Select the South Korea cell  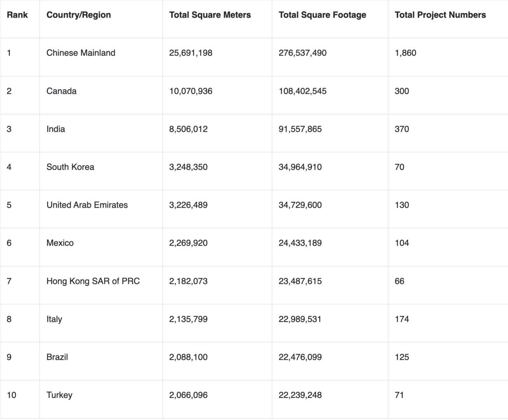pos(70,167)
